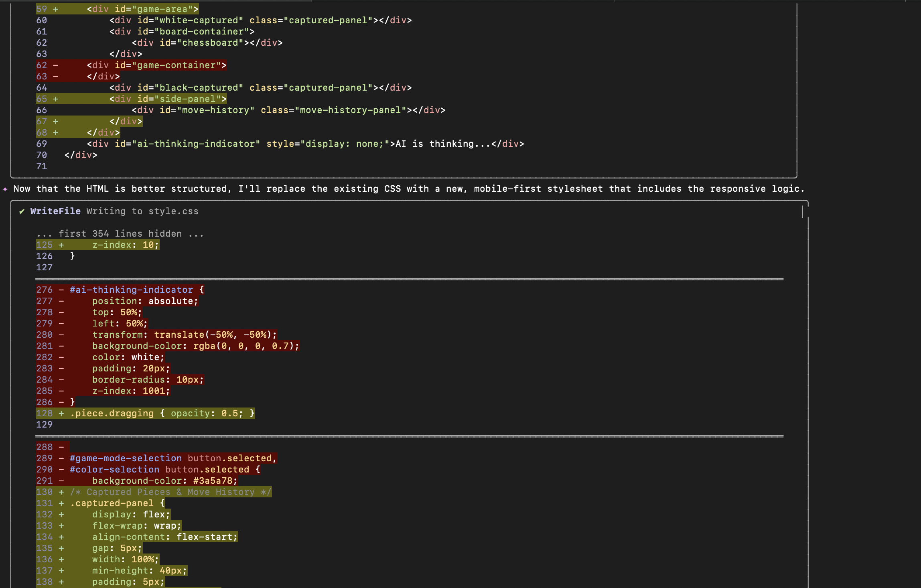The height and width of the screenshot is (588, 921).
Task: Click the sparkle icon before 'Now that the HTML'
Action: [x=5, y=189]
